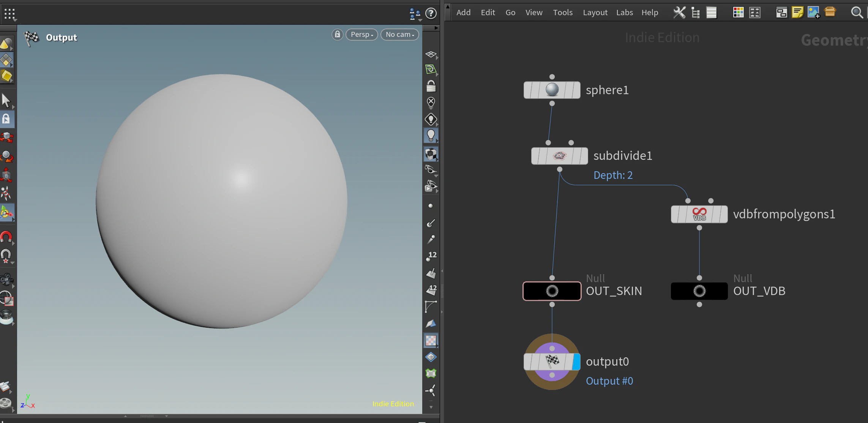Expand the viewport bottom stowbar up arrow
This screenshot has height=423, width=868.
coord(125,416)
